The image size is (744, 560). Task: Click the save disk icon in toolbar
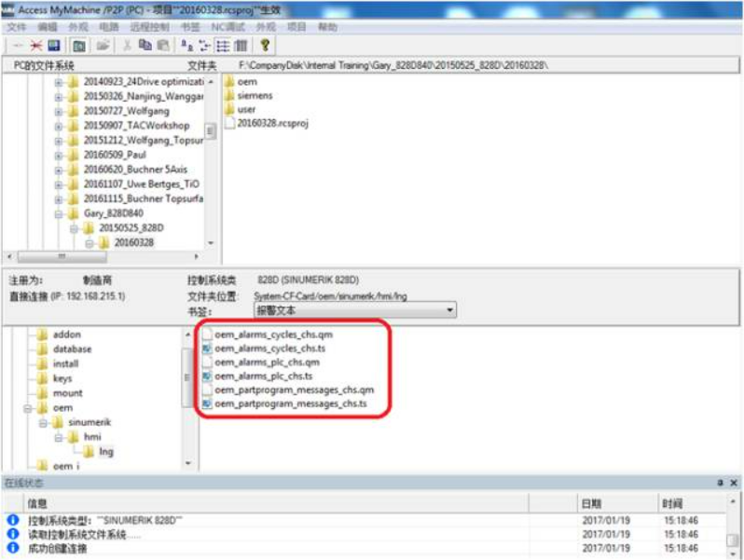pos(54,45)
